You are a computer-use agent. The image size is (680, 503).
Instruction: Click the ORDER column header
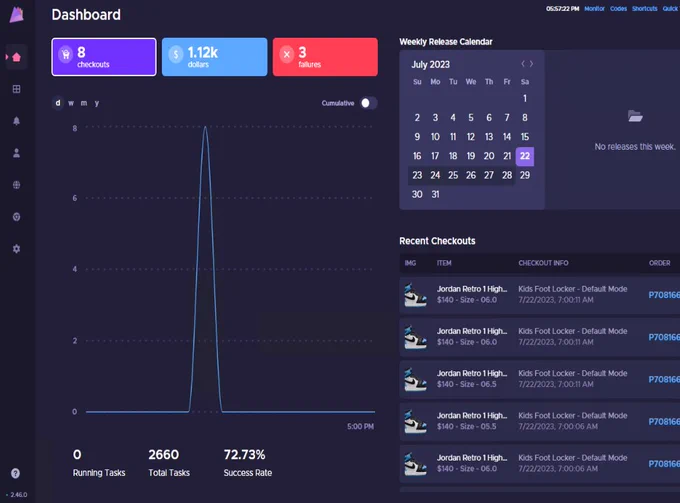click(x=659, y=263)
